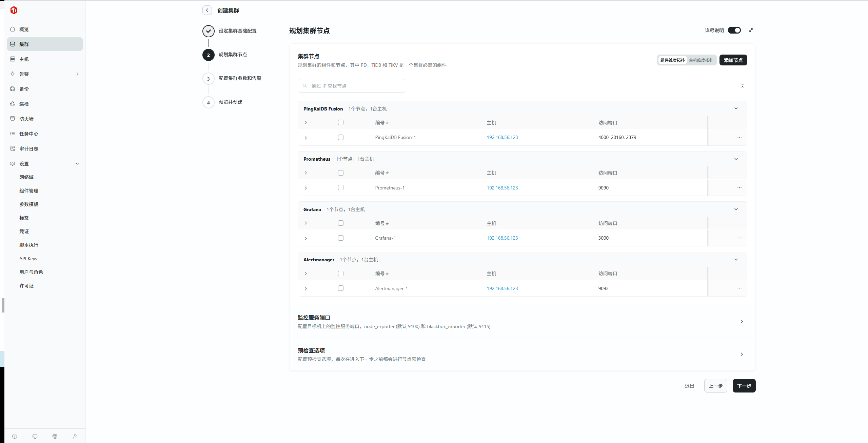The width and height of the screenshot is (868, 443).
Task: Expand the 监控服务端口 section
Action: pos(742,321)
